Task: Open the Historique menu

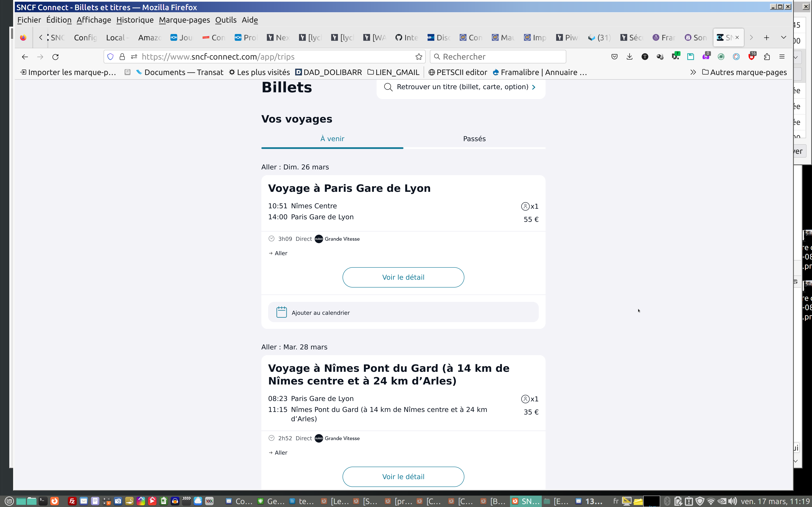Action: pos(135,20)
